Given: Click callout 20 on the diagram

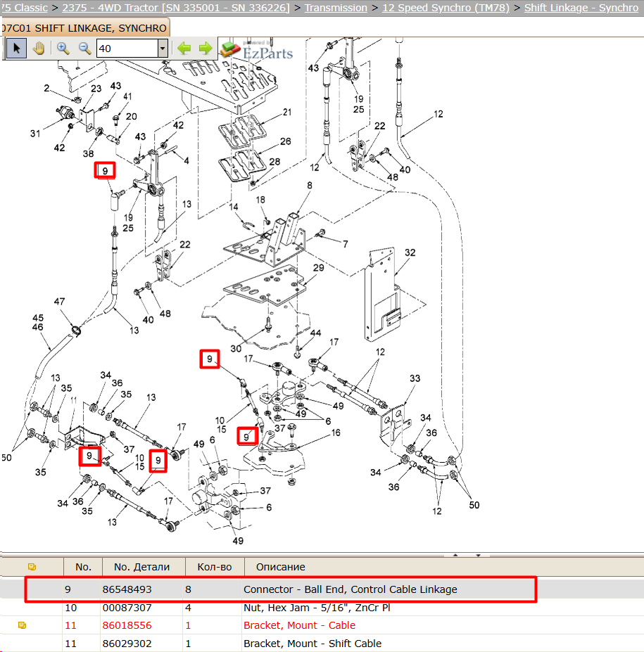Looking at the screenshot, I should [131, 117].
